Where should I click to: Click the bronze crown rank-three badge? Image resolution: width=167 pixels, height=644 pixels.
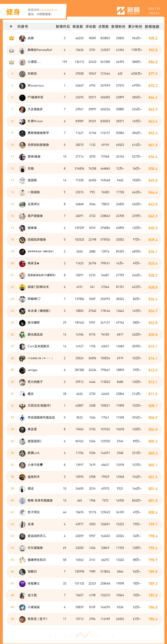(x=11, y=62)
